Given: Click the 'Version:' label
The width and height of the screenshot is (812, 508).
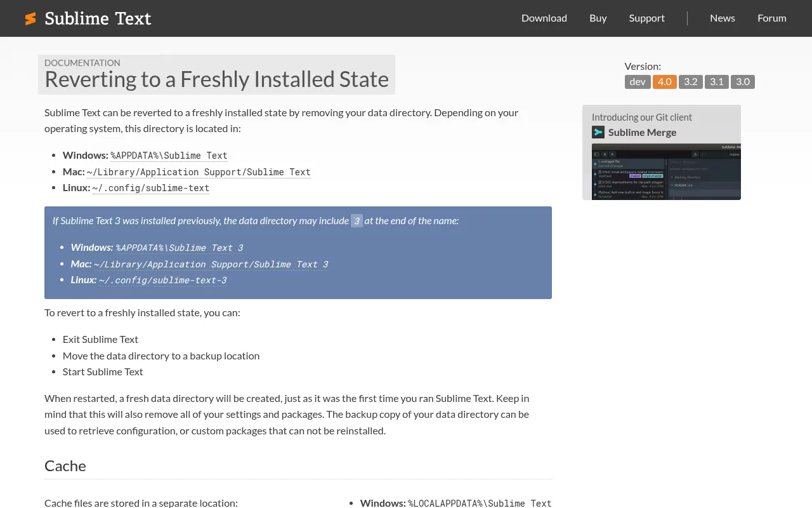Looking at the screenshot, I should point(643,66).
